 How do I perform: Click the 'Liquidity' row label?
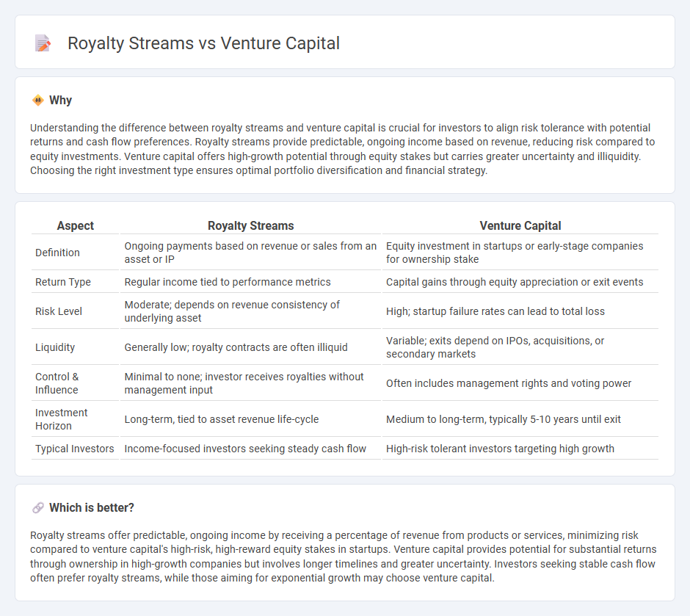tap(55, 347)
